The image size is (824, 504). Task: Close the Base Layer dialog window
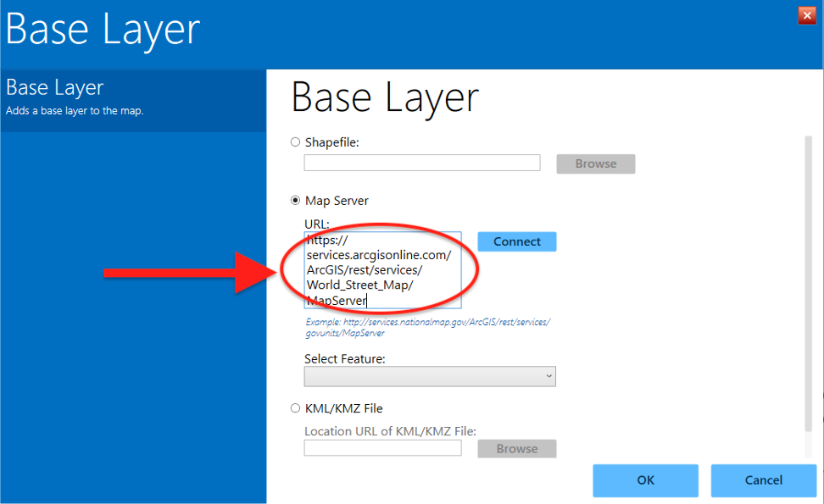click(807, 15)
